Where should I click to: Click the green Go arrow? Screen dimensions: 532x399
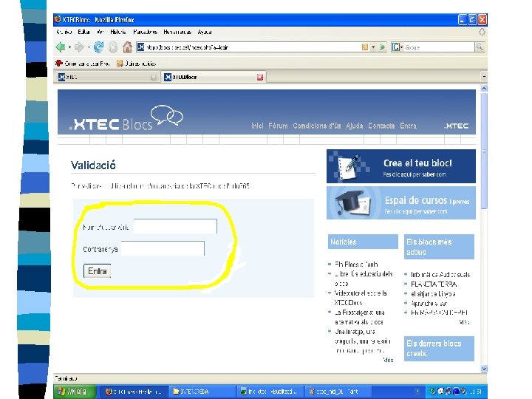[x=383, y=47]
